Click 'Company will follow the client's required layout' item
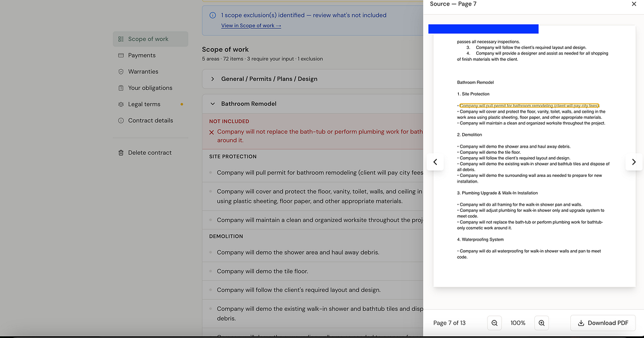 click(298, 290)
